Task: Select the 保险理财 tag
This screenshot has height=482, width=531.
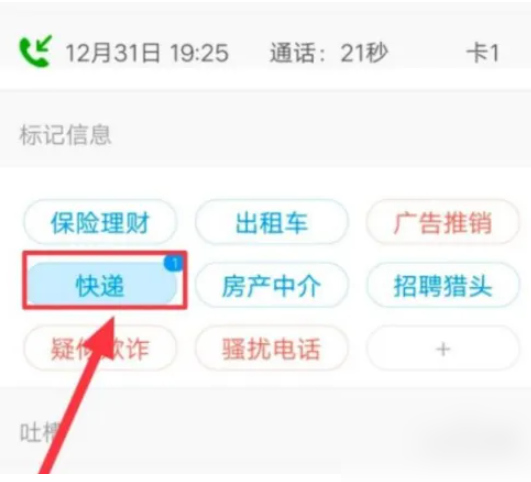Action: tap(100, 222)
